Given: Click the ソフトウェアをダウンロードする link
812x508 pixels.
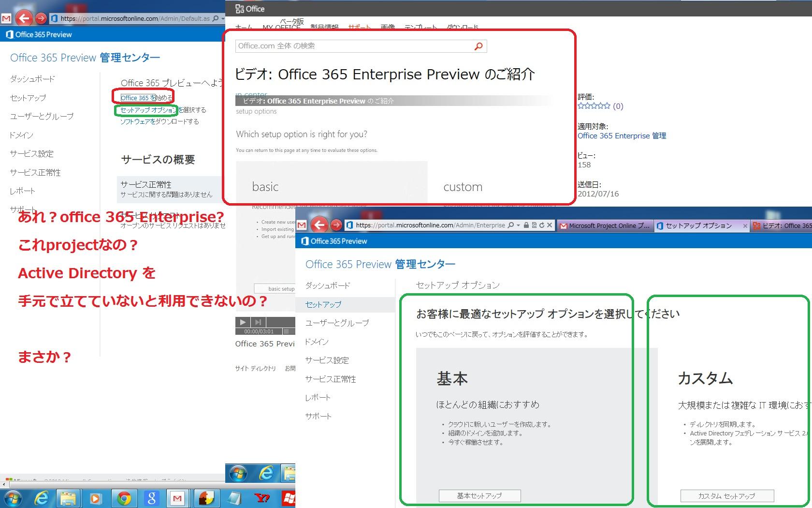Looking at the screenshot, I should 159,121.
